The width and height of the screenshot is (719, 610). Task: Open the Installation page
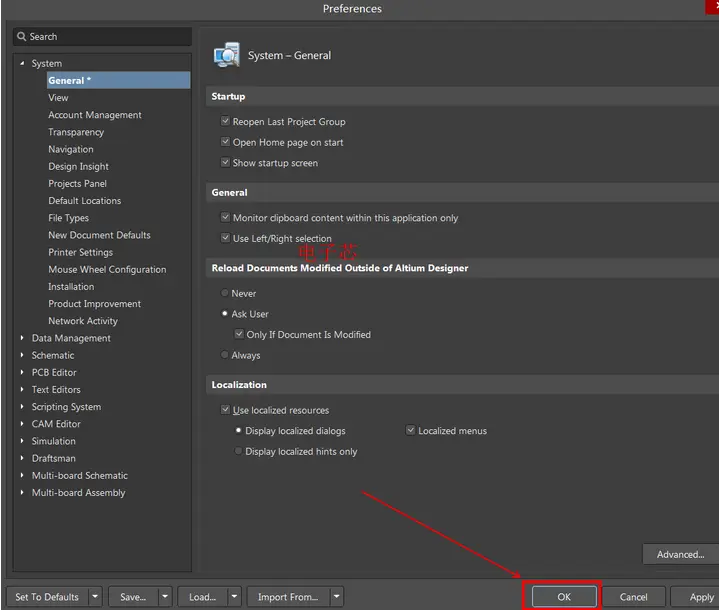point(71,287)
